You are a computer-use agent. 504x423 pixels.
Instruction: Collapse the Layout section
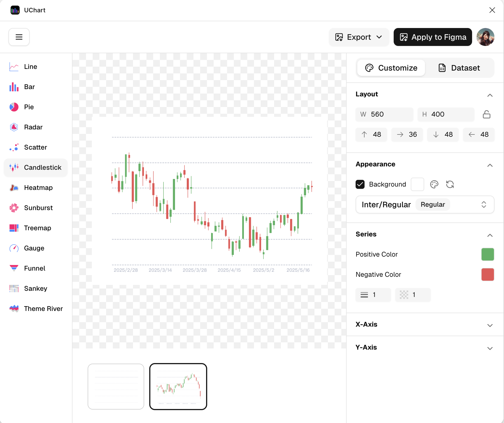click(490, 95)
